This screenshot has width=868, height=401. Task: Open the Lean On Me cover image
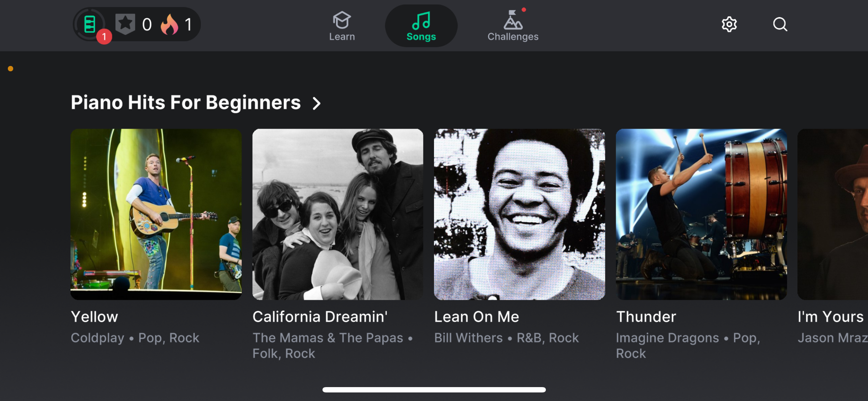click(519, 214)
